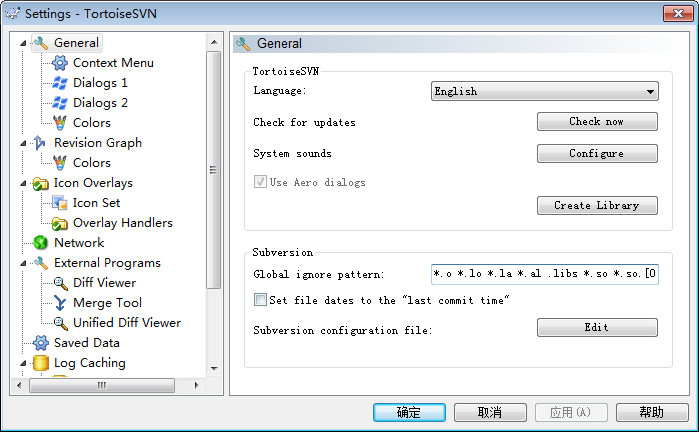This screenshot has width=699, height=432.
Task: Click the tree scroll left arrow
Action: click(x=19, y=385)
